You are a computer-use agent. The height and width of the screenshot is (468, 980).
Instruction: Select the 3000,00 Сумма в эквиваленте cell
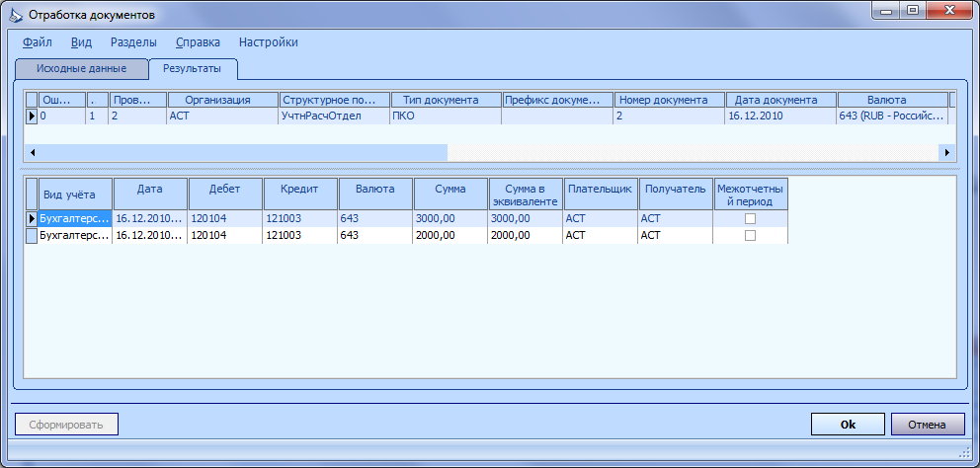tap(525, 218)
